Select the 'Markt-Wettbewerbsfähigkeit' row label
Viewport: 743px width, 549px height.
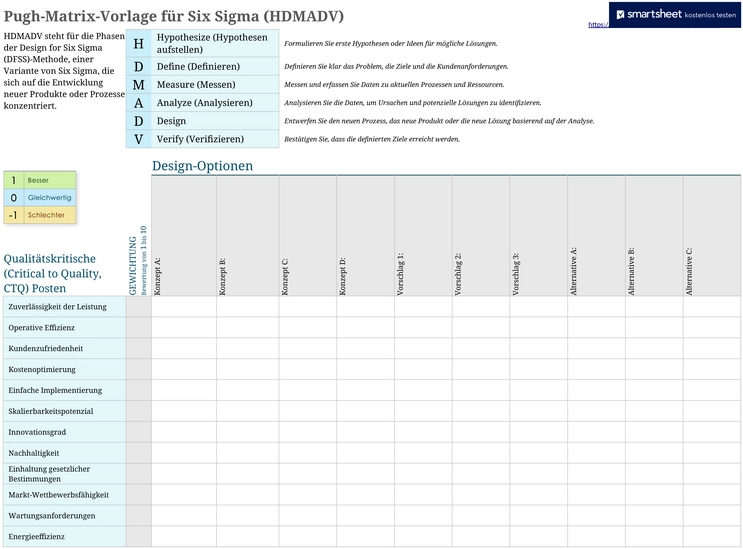point(64,495)
